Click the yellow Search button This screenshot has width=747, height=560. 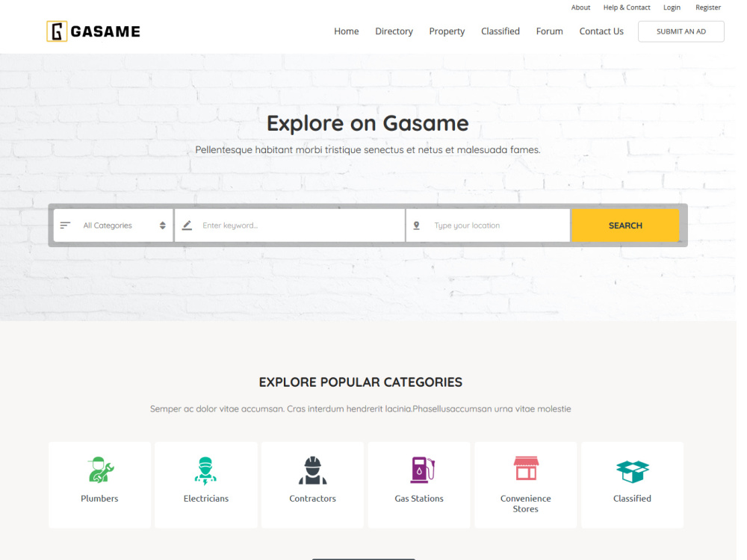point(625,225)
